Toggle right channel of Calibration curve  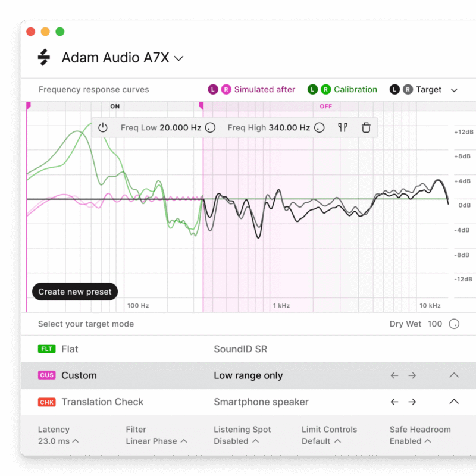pos(325,90)
